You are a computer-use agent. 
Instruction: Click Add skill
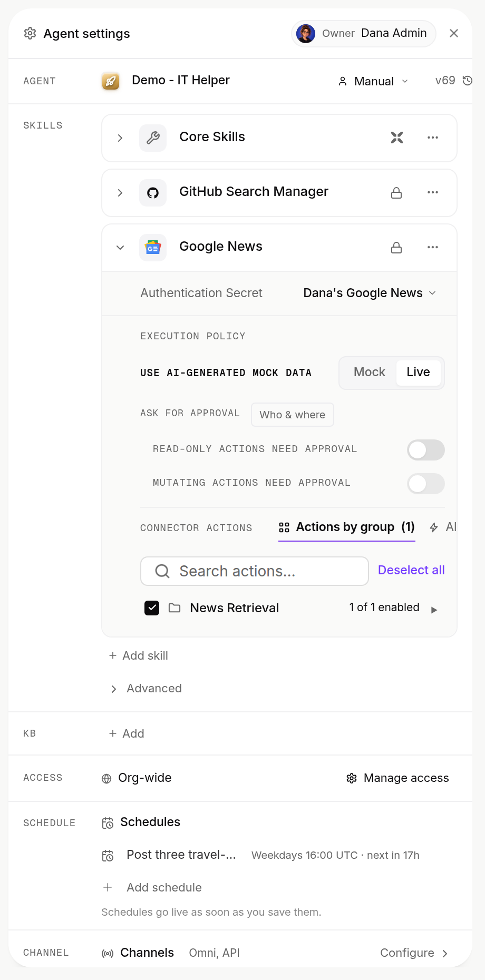tap(139, 656)
